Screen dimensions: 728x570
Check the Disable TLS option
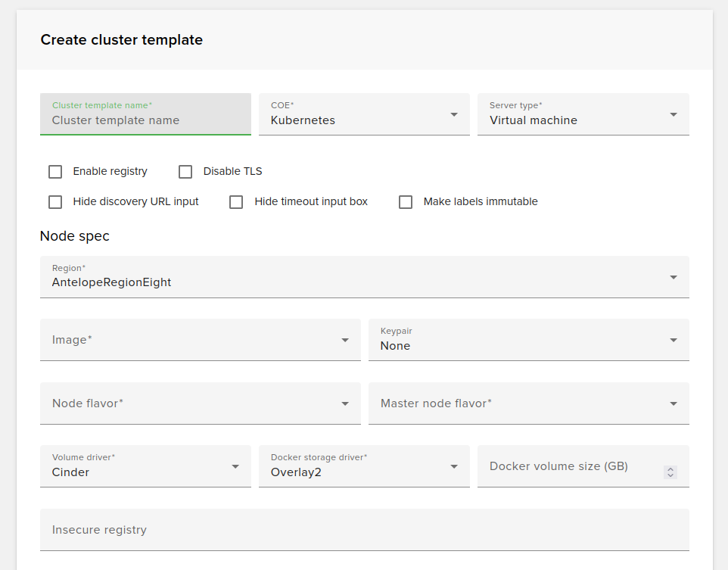(x=185, y=171)
